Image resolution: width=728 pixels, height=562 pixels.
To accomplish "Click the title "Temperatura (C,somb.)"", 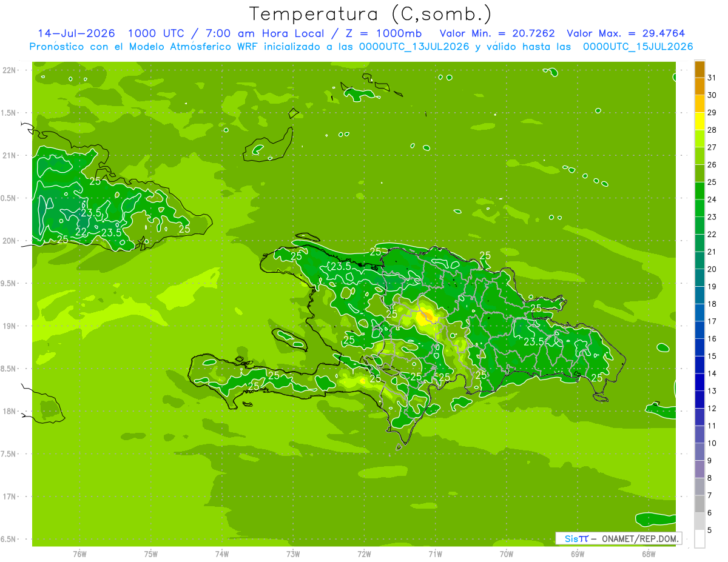I will [x=371, y=15].
